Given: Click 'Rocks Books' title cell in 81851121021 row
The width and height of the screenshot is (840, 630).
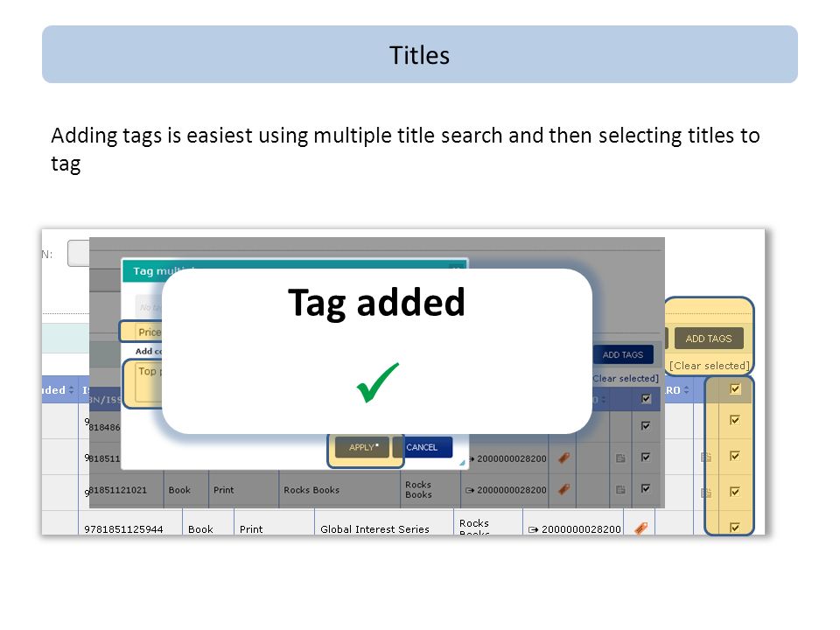Looking at the screenshot, I should point(339,490).
